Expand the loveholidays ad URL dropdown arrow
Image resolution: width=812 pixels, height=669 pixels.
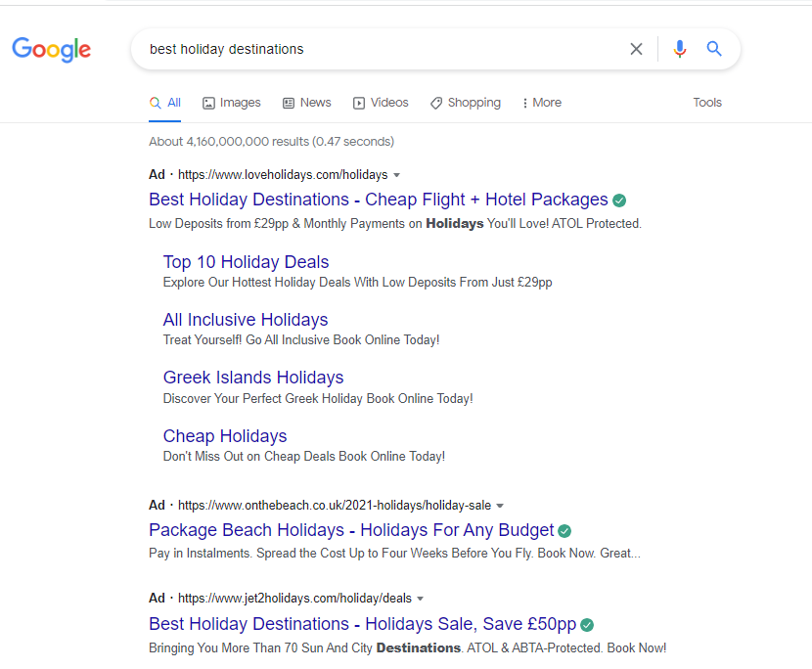pyautogui.click(x=396, y=175)
